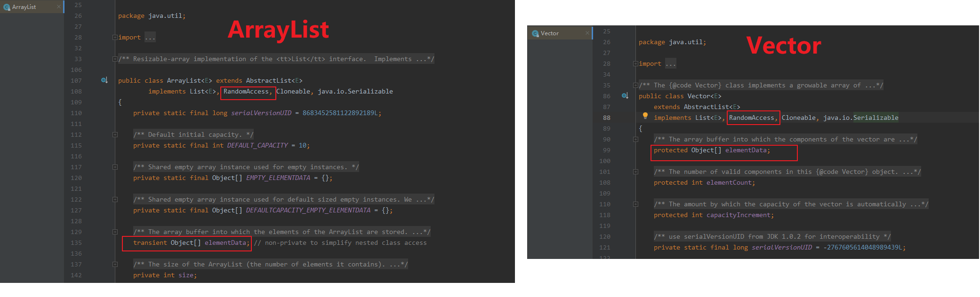Click line number 99 in Vector gutter

click(607, 150)
